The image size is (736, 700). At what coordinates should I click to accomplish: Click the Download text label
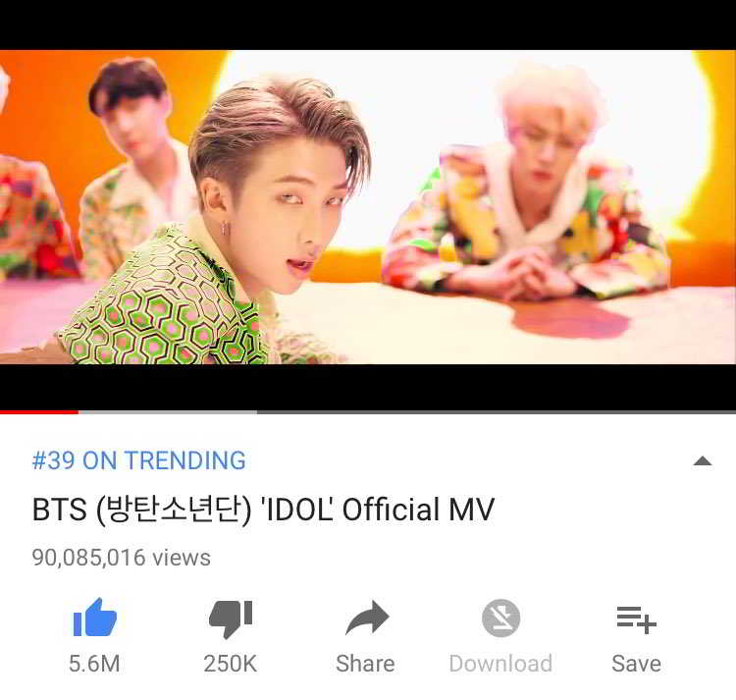click(x=500, y=664)
